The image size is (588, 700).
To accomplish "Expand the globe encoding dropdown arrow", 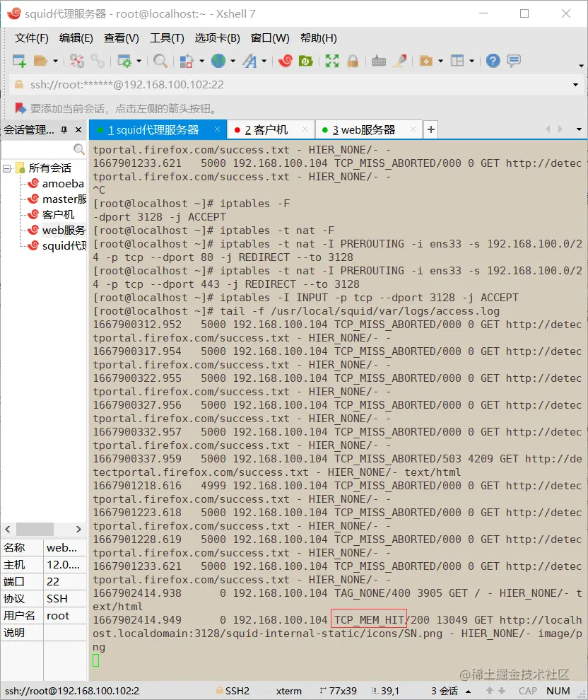I will click(233, 61).
